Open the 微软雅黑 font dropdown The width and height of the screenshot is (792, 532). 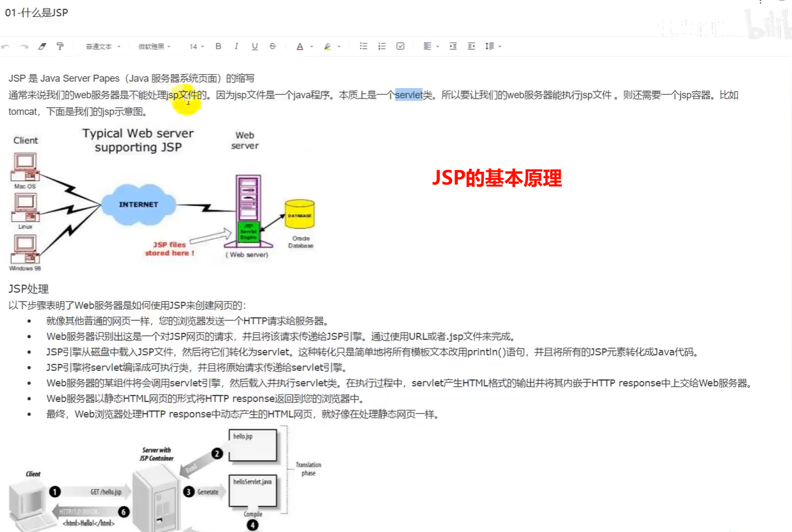(x=154, y=46)
